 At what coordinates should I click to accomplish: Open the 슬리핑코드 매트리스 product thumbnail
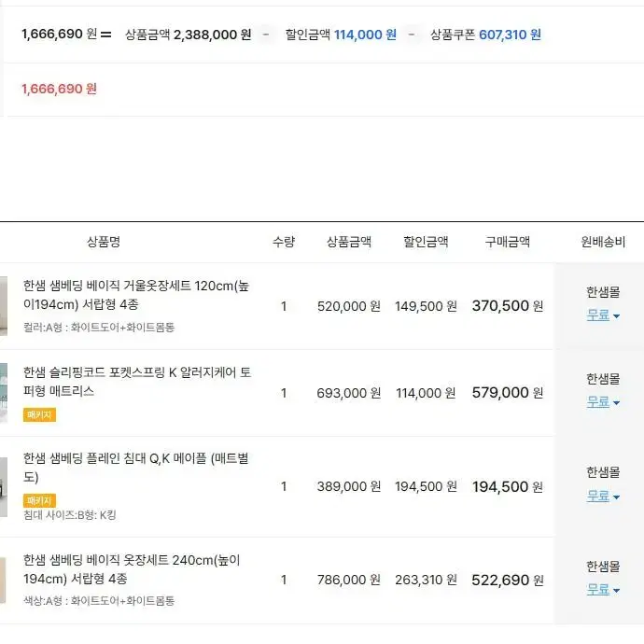click(4, 393)
